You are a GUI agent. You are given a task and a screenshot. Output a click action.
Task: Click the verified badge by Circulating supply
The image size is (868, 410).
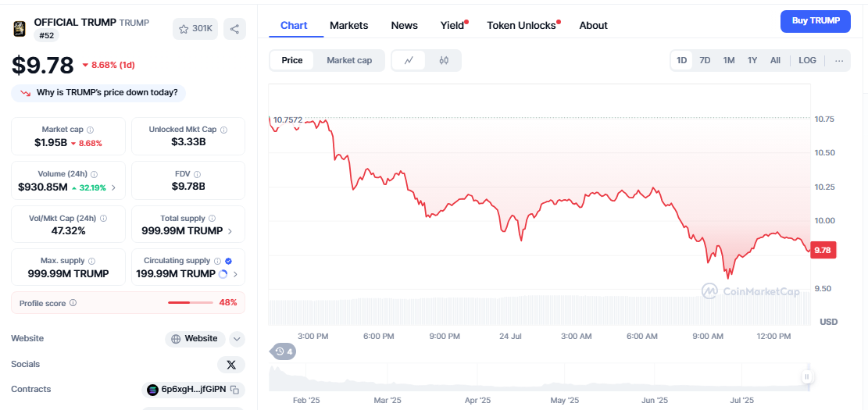tap(228, 261)
